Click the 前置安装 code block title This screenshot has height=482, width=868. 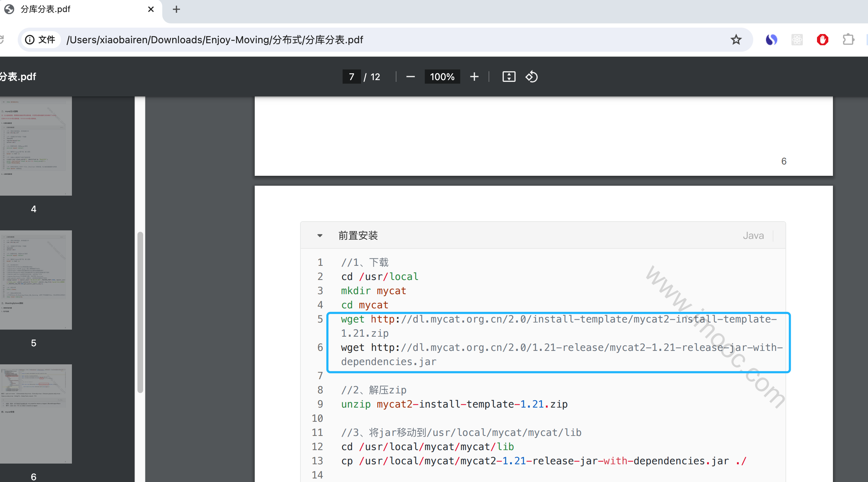pyautogui.click(x=358, y=236)
